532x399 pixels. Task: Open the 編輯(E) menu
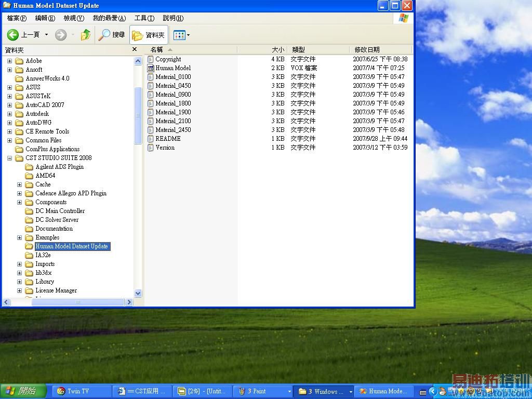point(45,18)
